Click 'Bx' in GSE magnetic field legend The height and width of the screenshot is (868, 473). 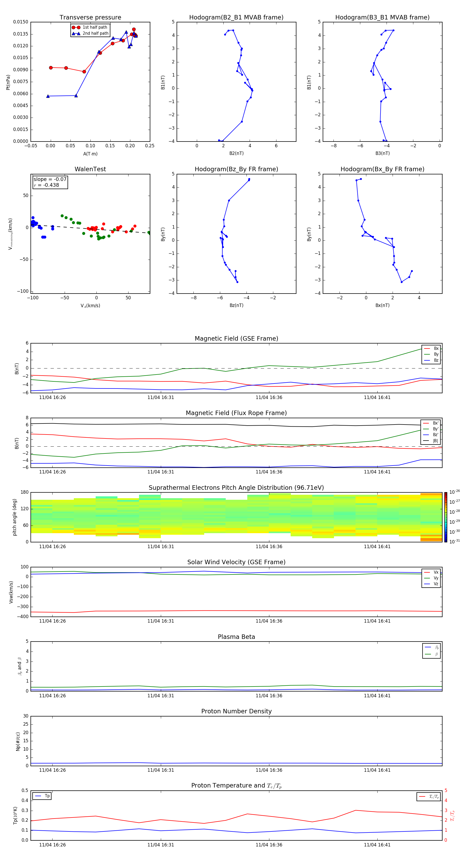(436, 349)
